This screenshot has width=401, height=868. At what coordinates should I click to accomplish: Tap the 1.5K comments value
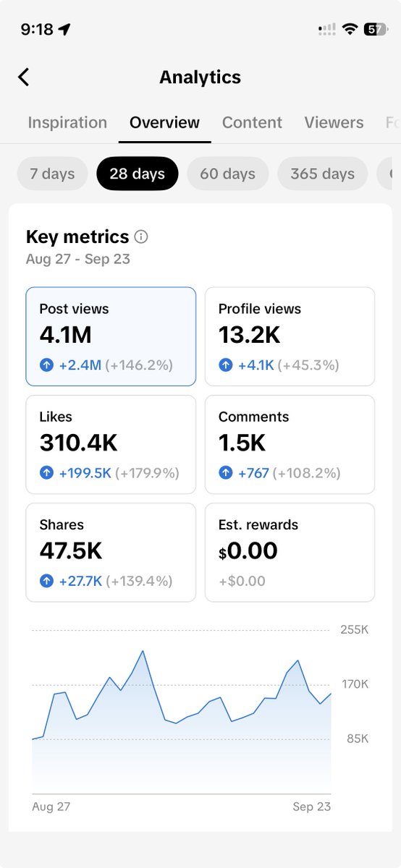coord(242,443)
